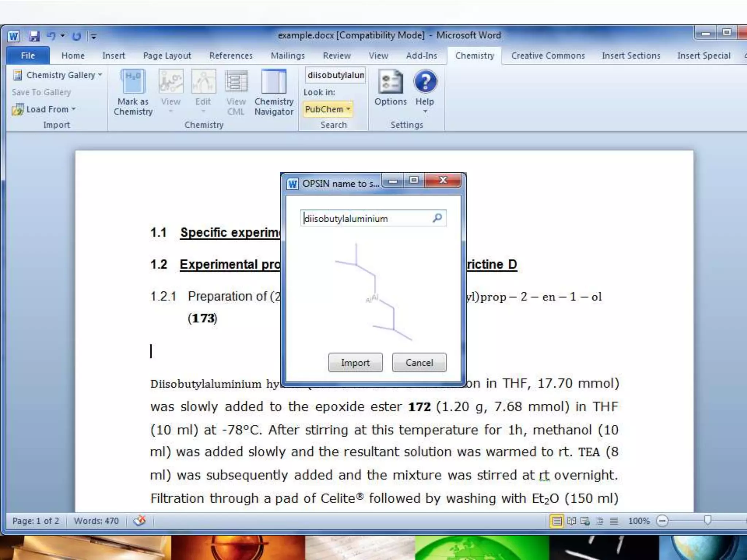
Task: Click the Undo arrow icon
Action: coord(51,36)
